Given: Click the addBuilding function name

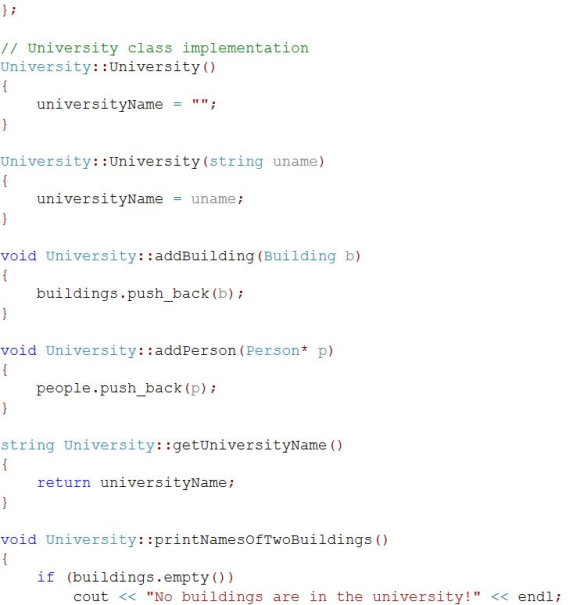Looking at the screenshot, I should click(204, 256).
